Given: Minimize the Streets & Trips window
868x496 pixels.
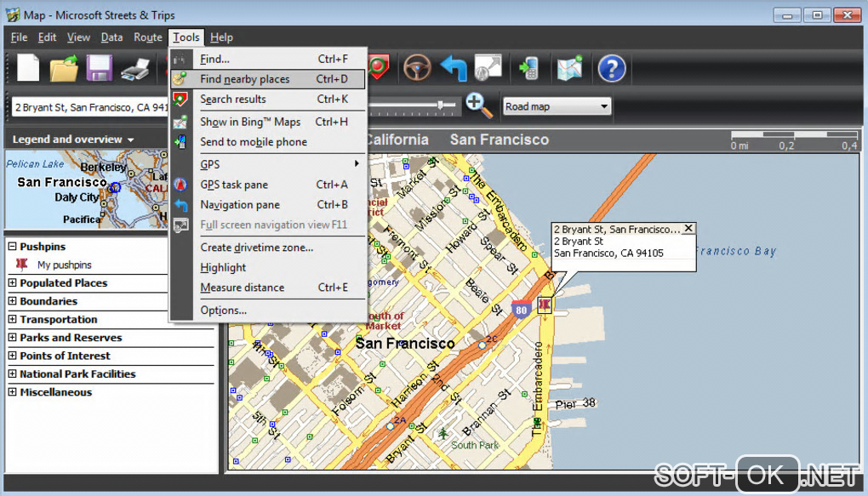Looking at the screenshot, I should pos(788,15).
